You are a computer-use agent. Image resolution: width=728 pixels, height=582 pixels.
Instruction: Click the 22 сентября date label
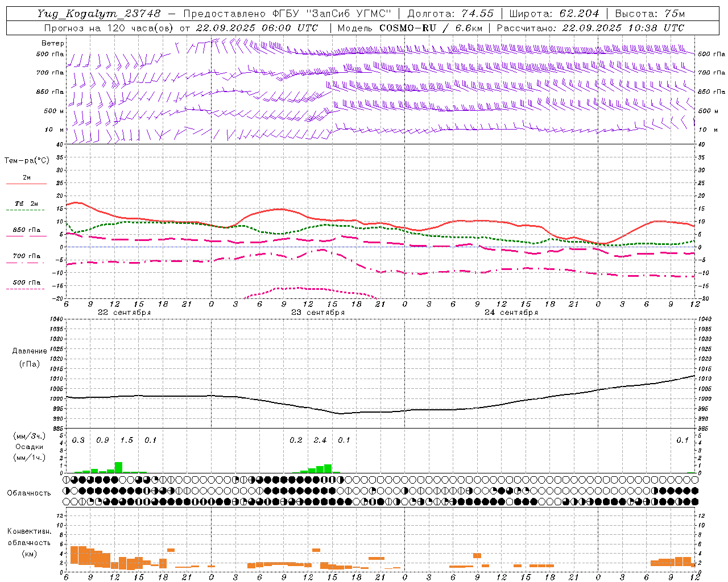pos(124,313)
